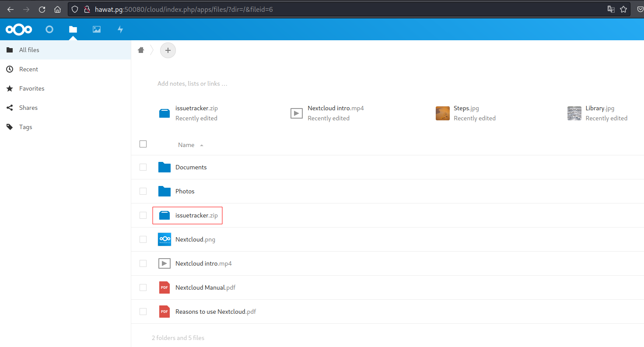Viewport: 644px width, 347px height.
Task: Reload the page in browser toolbar
Action: 42,9
